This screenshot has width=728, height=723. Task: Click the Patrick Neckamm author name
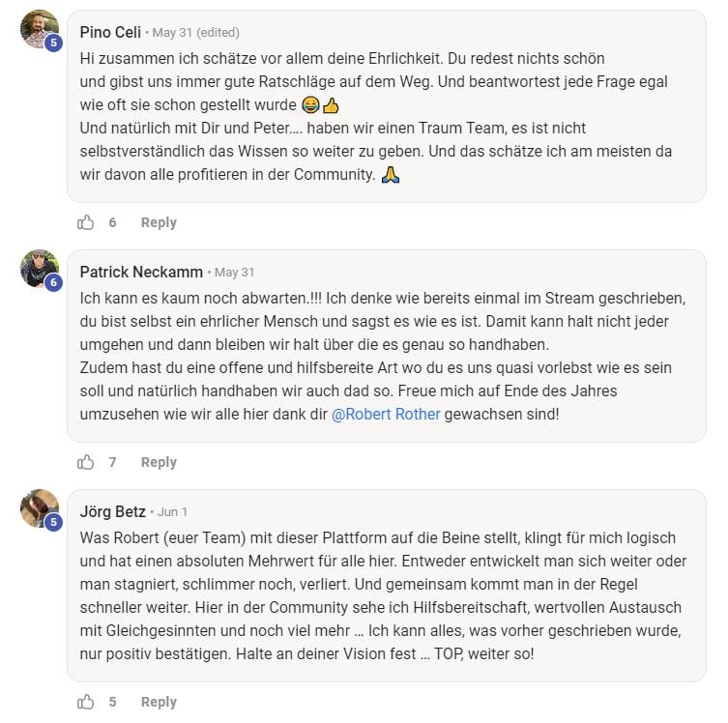(x=142, y=272)
